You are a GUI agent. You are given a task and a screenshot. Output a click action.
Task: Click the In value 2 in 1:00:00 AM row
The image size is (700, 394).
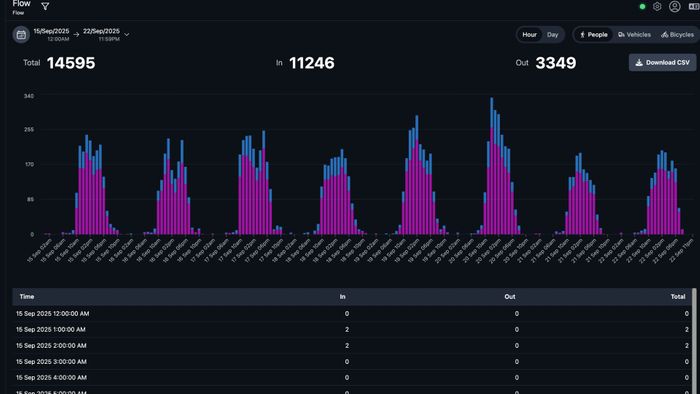(347, 330)
